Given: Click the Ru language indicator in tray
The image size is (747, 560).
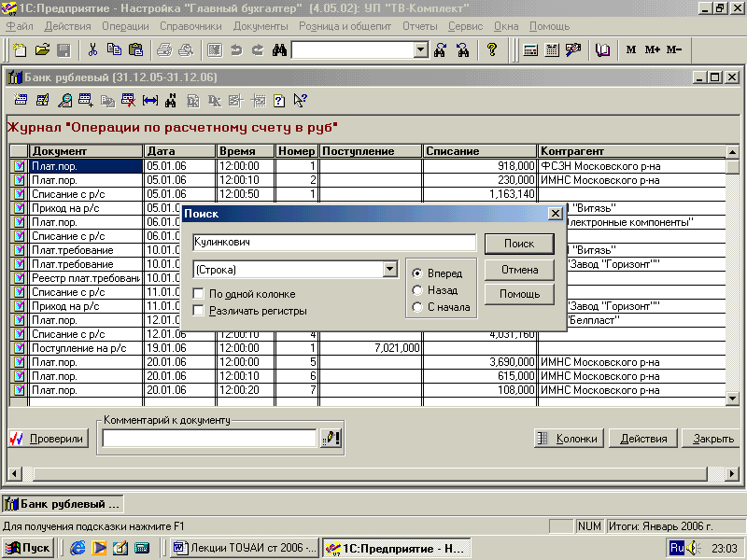Looking at the screenshot, I should (x=676, y=548).
